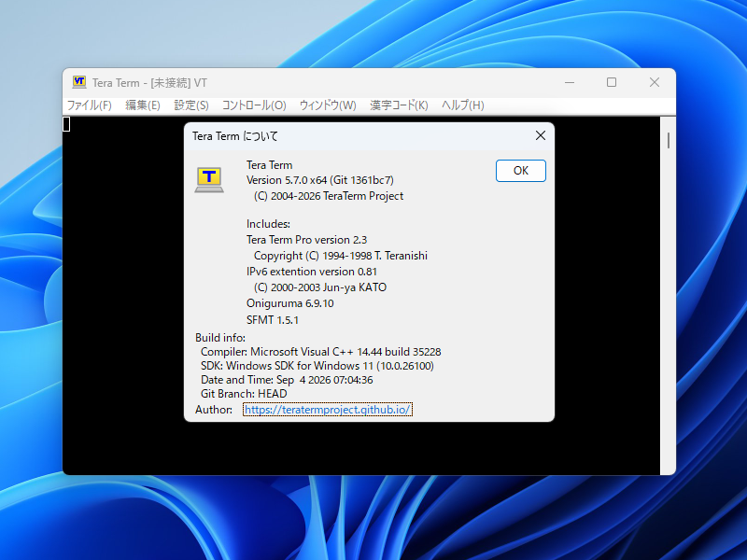This screenshot has width=747, height=560.
Task: Click the "Author:" label
Action: pos(214,410)
